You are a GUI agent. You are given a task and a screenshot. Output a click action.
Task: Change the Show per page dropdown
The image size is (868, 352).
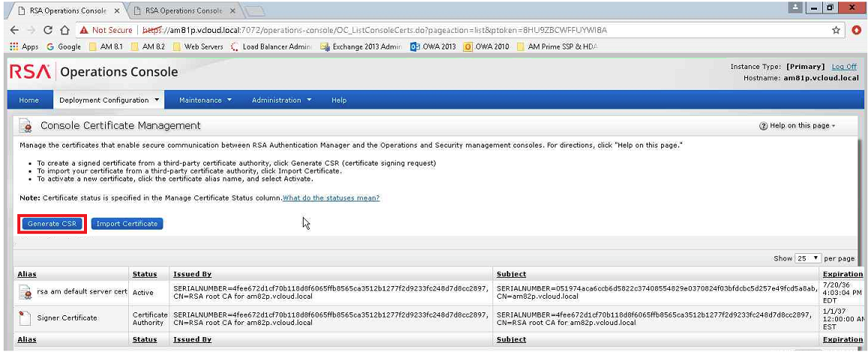[x=808, y=258]
